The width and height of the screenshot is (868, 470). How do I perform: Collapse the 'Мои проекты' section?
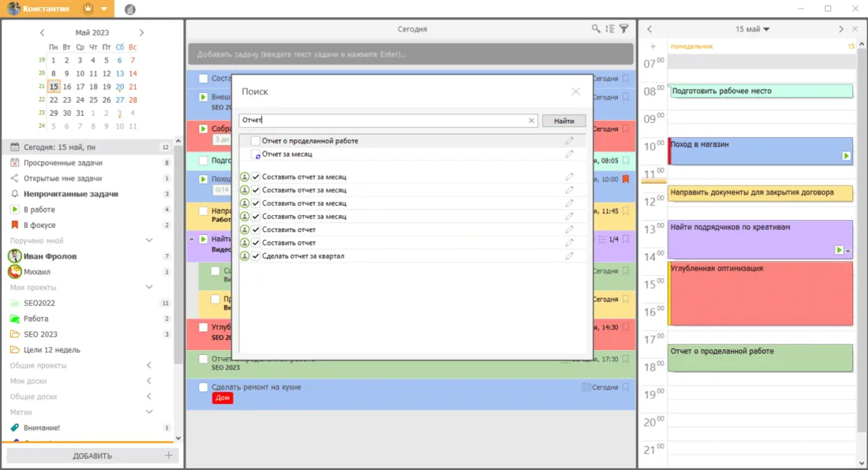tap(149, 288)
